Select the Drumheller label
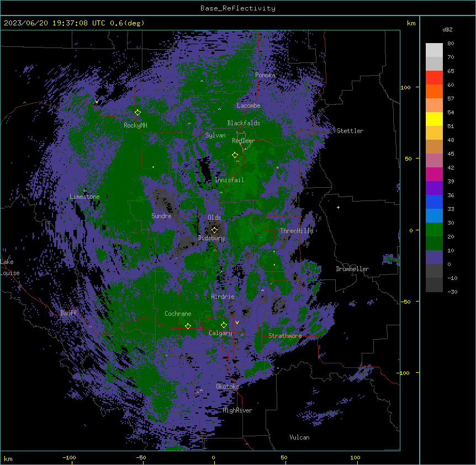The height and width of the screenshot is (465, 476). [x=352, y=269]
